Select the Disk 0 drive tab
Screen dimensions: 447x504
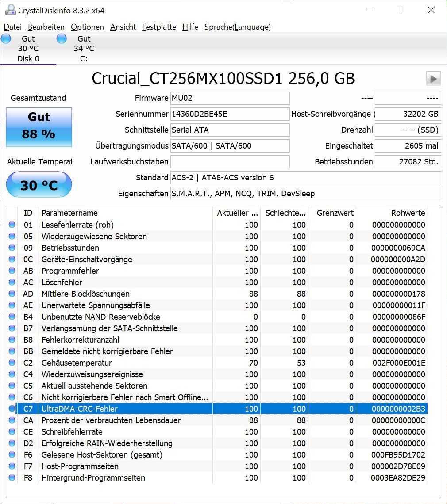coord(28,49)
